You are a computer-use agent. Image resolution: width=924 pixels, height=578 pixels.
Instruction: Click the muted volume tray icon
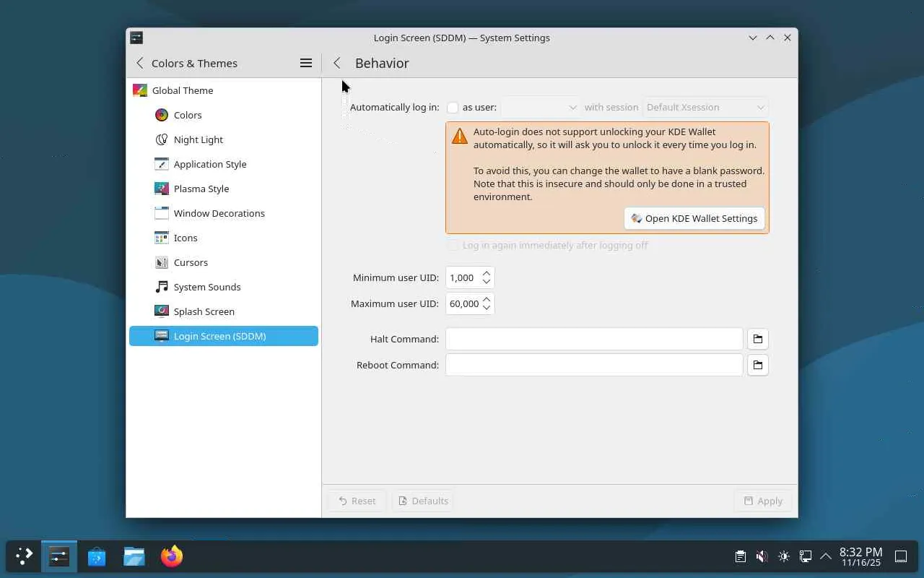tap(762, 556)
